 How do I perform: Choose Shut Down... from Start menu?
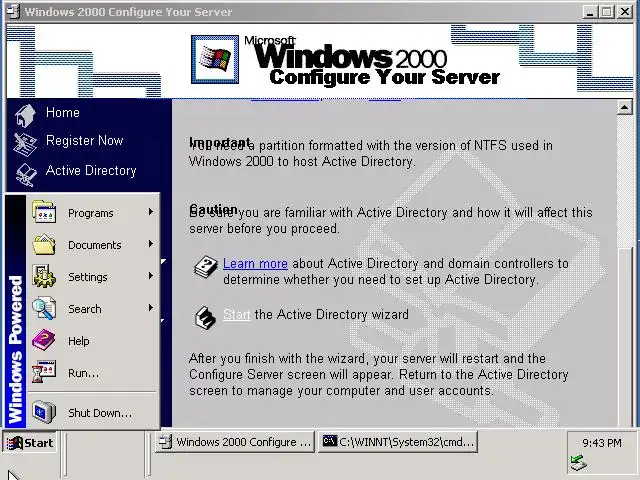(x=93, y=413)
